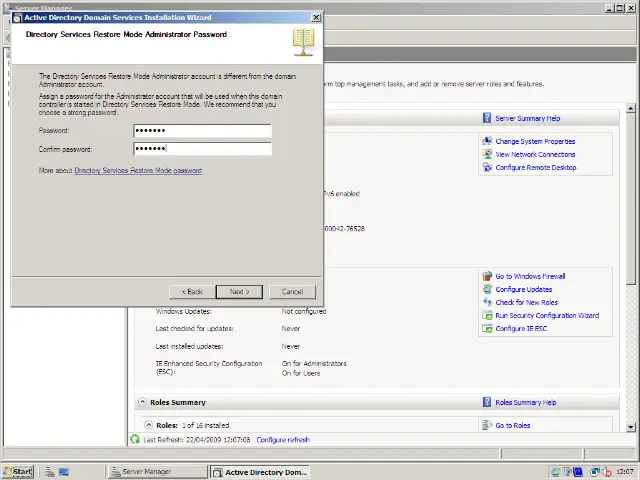Click the Server Manager quick launch icon
640x480 pixels.
(x=50, y=472)
